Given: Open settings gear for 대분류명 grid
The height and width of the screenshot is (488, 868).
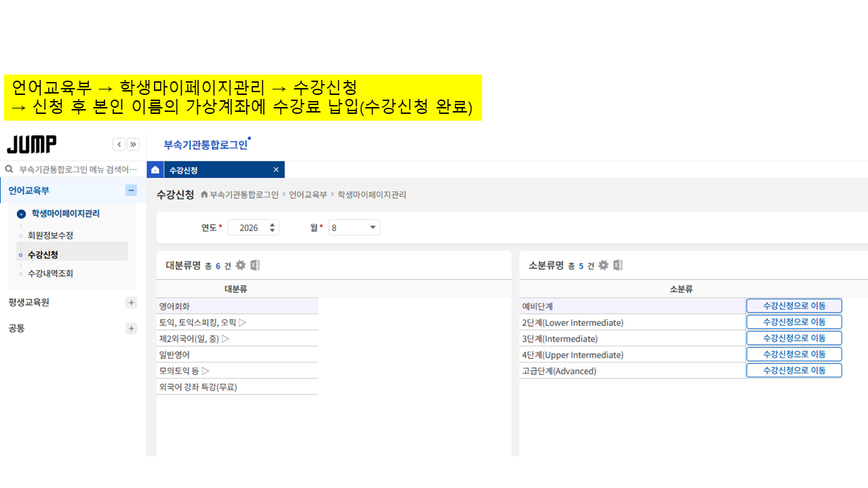Looking at the screenshot, I should (x=240, y=265).
